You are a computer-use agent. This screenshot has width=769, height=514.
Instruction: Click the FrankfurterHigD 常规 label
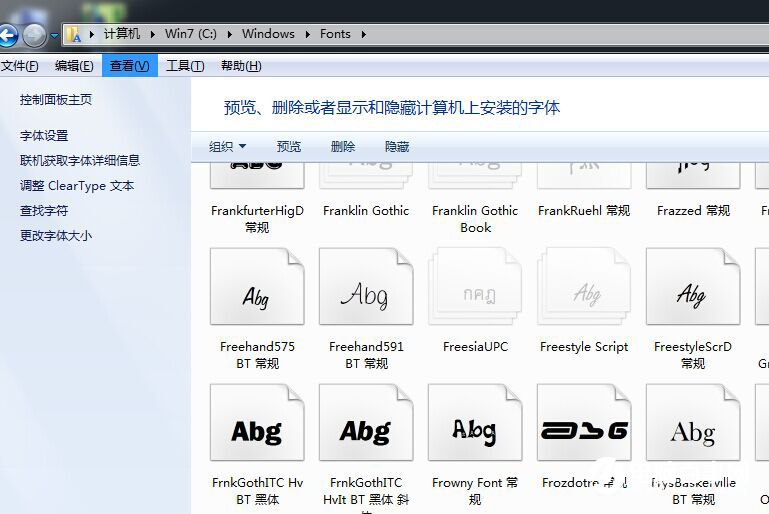(257, 219)
